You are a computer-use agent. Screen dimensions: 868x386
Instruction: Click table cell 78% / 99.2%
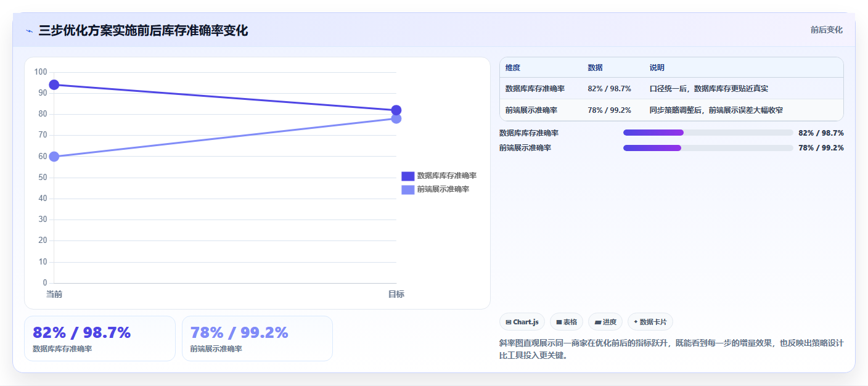tap(610, 110)
